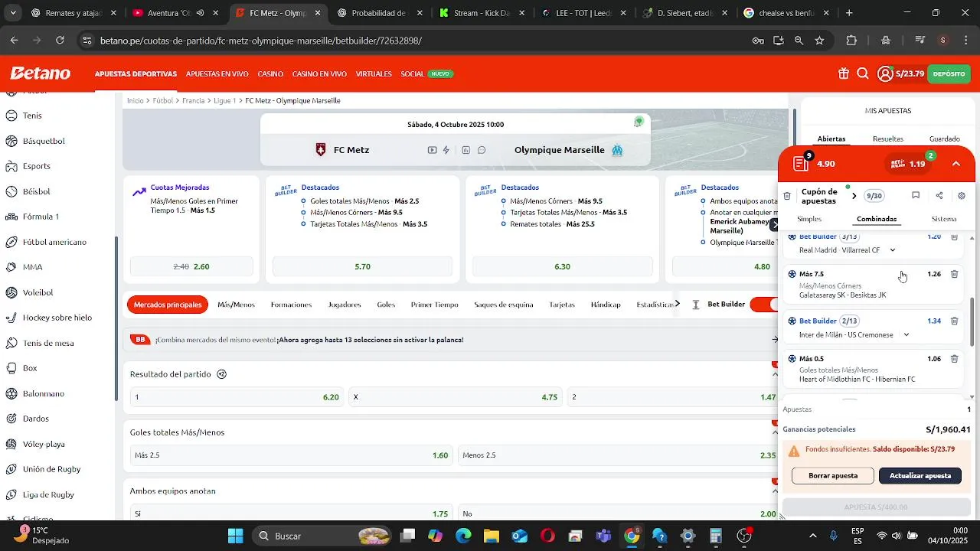980x551 pixels.
Task: Switch to the Simples bet slip tab
Action: (809, 219)
